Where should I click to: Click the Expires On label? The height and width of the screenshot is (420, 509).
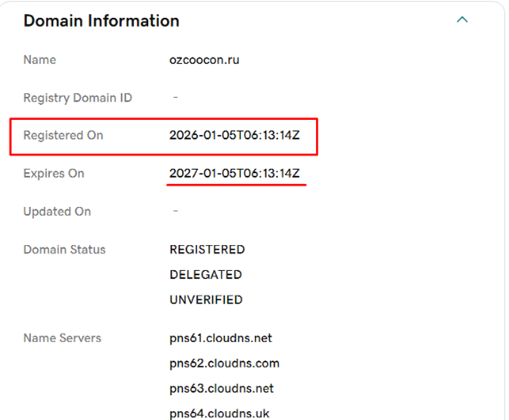(53, 174)
